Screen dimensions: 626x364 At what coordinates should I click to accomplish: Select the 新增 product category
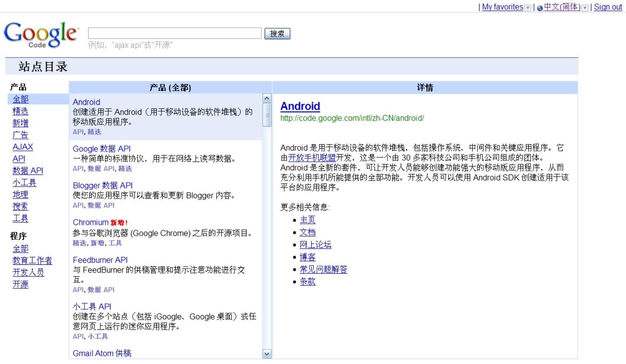tap(21, 123)
